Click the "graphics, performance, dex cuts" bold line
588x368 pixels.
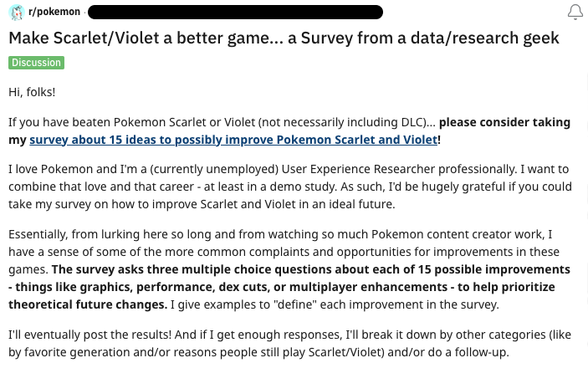tap(282, 287)
